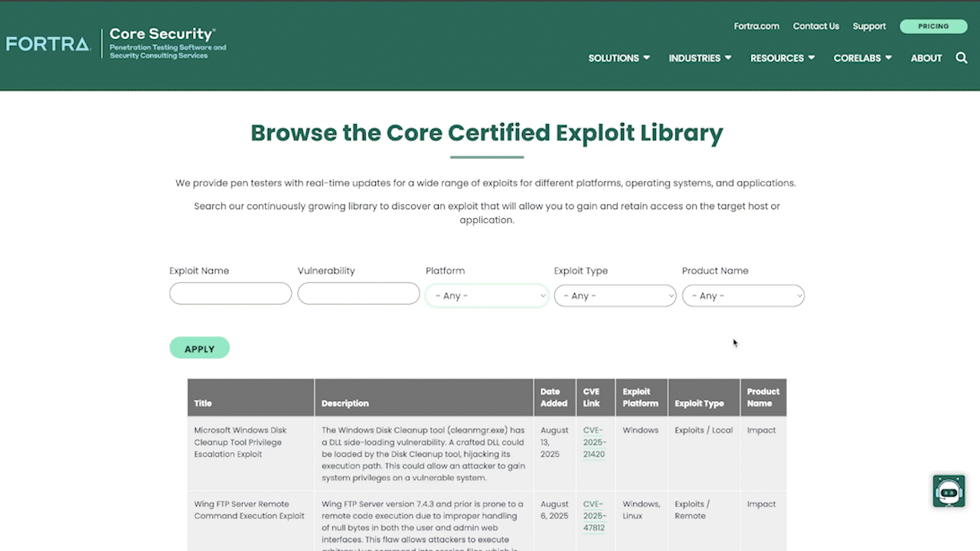Open CVE-2025-21420 link

594,442
